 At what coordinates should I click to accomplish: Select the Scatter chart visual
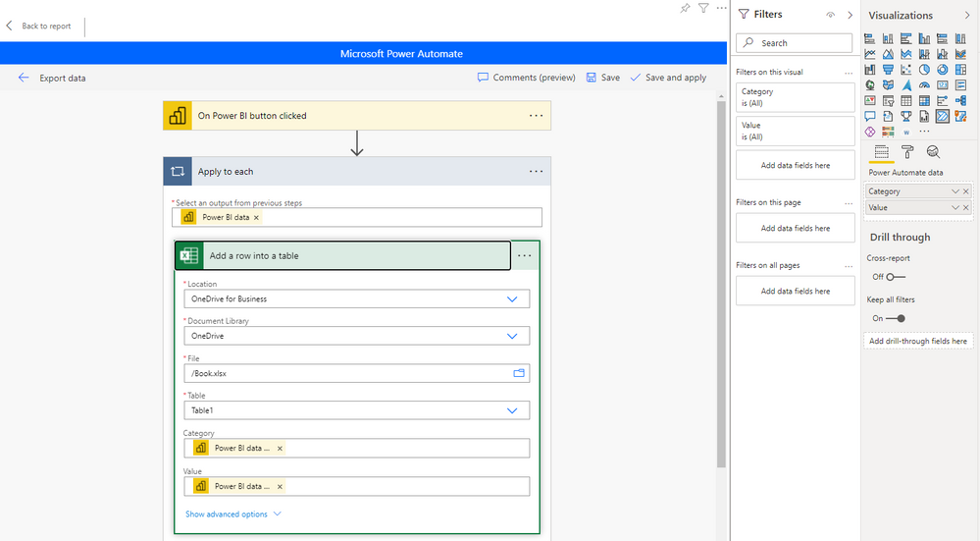pos(906,70)
